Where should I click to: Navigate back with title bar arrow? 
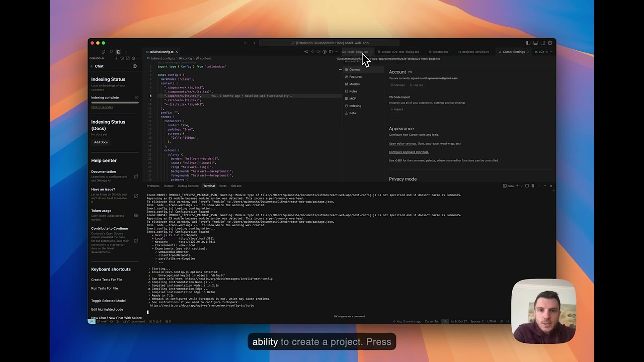click(246, 43)
